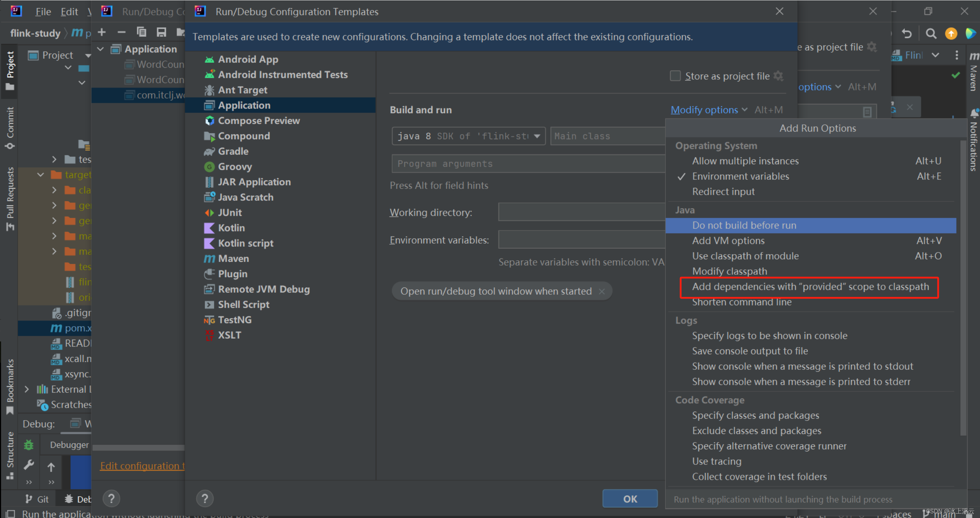Click the JUnit template icon

pyautogui.click(x=209, y=212)
